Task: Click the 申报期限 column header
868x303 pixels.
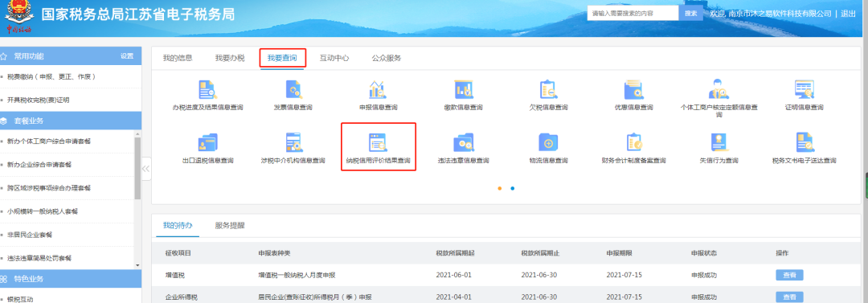Action: (x=619, y=253)
